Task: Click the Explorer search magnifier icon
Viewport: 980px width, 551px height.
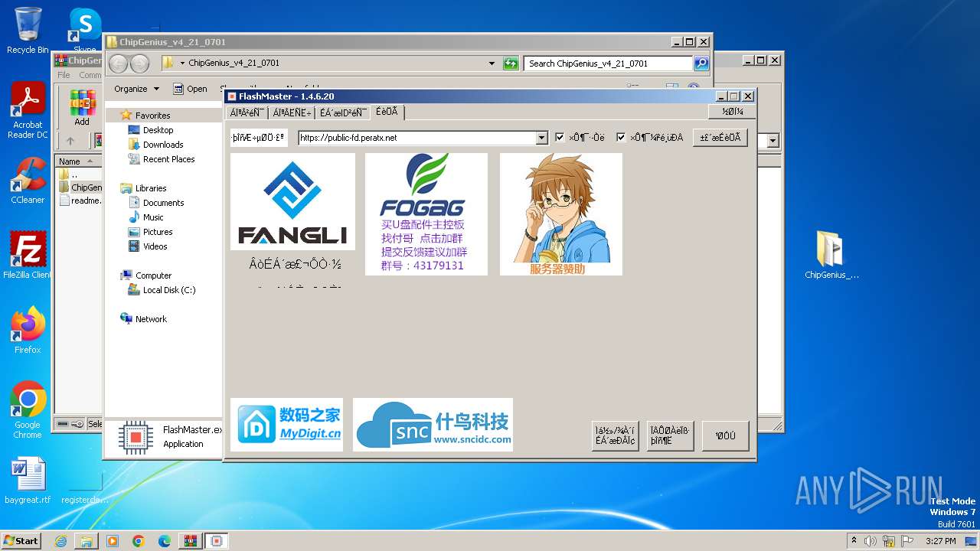Action: click(x=701, y=64)
